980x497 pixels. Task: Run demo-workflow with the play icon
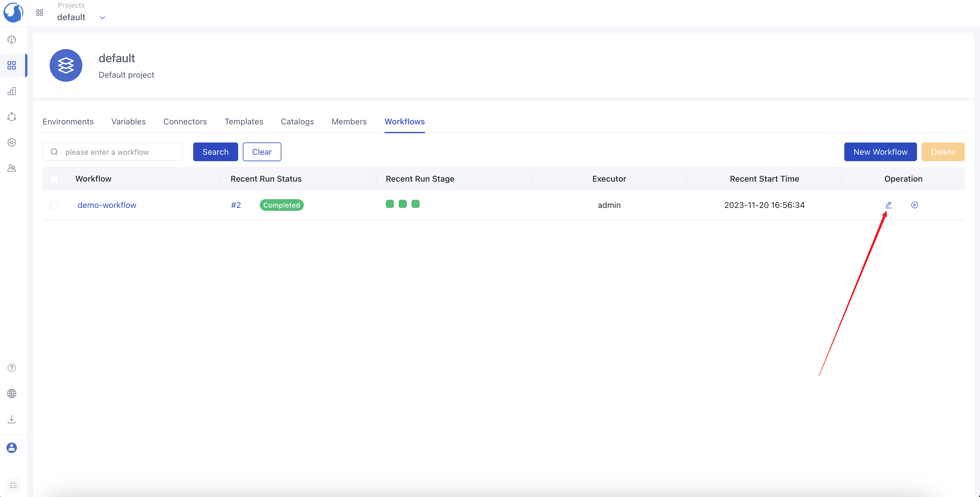click(915, 205)
